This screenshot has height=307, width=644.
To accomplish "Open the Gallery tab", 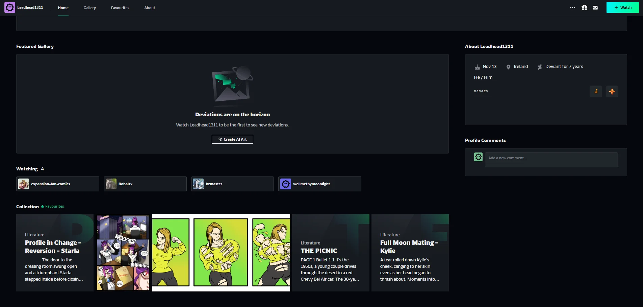I will [90, 8].
